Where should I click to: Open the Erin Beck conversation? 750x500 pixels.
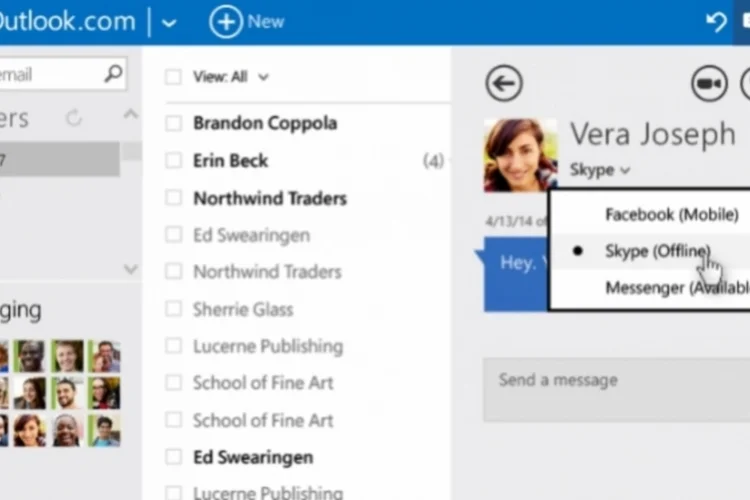(x=231, y=160)
